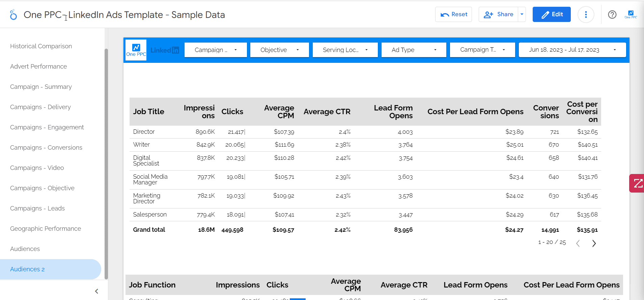Viewport: 644px width, 300px height.
Task: Open the help question mark icon
Action: click(x=612, y=15)
